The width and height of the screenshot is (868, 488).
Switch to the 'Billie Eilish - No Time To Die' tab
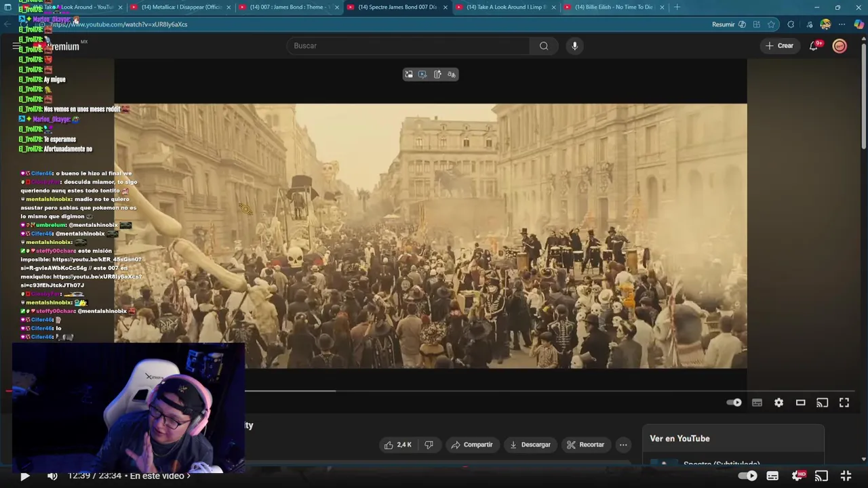(614, 7)
